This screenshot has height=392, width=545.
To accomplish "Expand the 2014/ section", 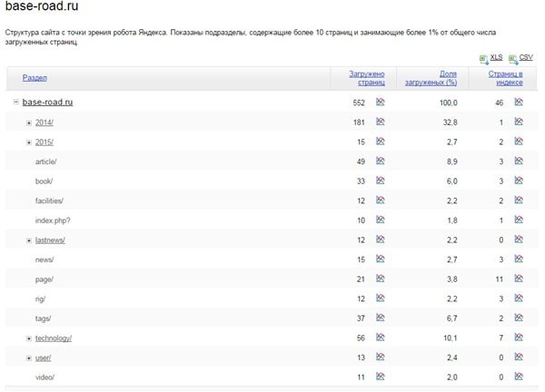I will coord(29,122).
